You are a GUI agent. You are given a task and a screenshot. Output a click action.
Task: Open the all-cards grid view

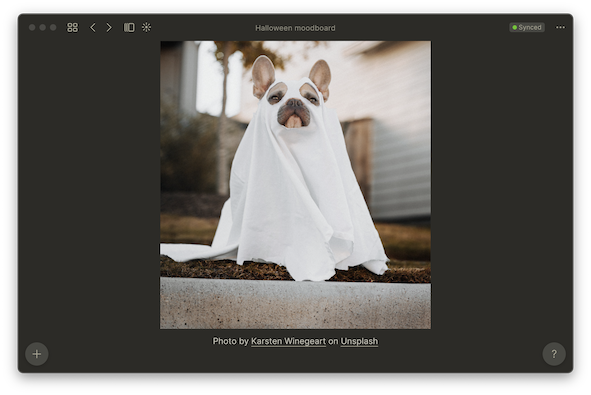click(72, 28)
